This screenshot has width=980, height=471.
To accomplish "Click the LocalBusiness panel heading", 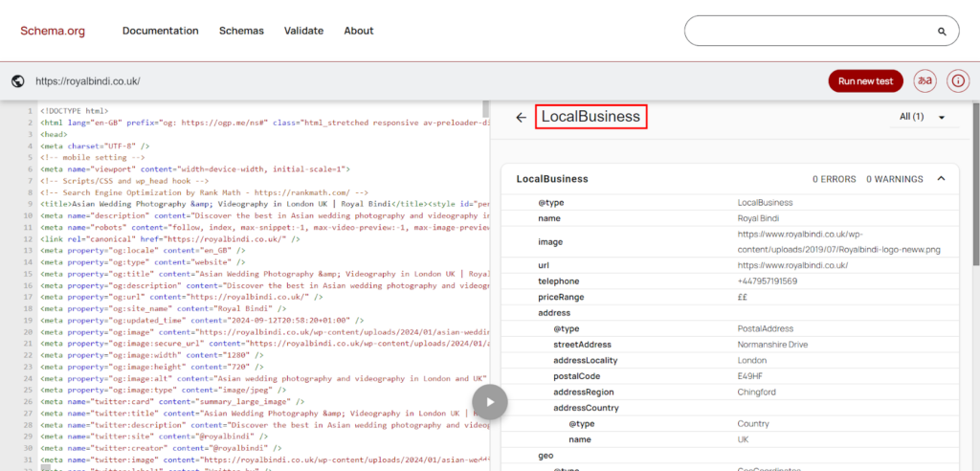I will pyautogui.click(x=590, y=117).
